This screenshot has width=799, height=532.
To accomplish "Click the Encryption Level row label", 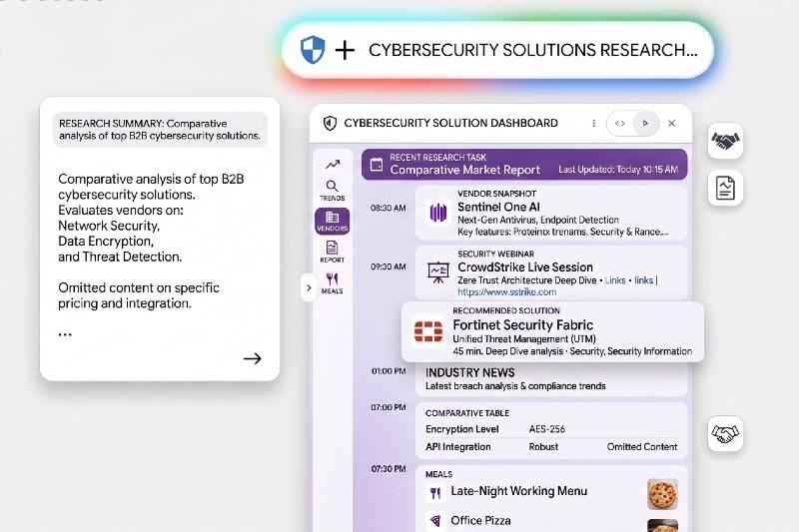I will coord(462,429).
